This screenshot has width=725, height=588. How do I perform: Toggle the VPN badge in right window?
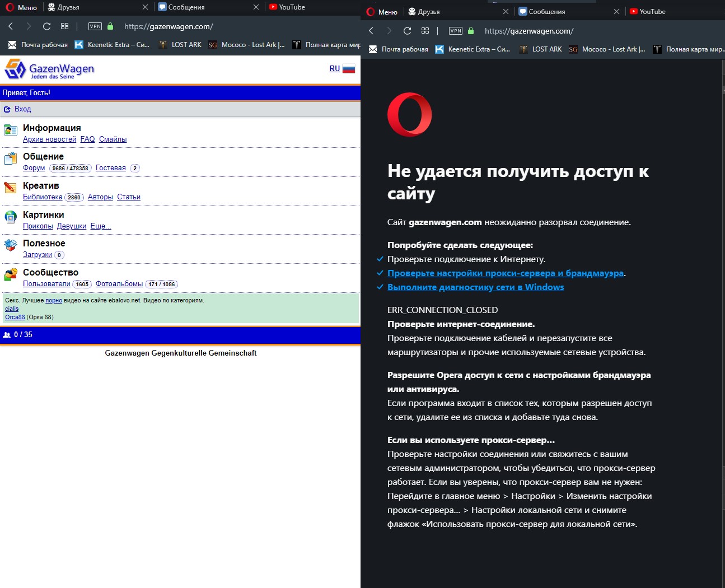[456, 31]
